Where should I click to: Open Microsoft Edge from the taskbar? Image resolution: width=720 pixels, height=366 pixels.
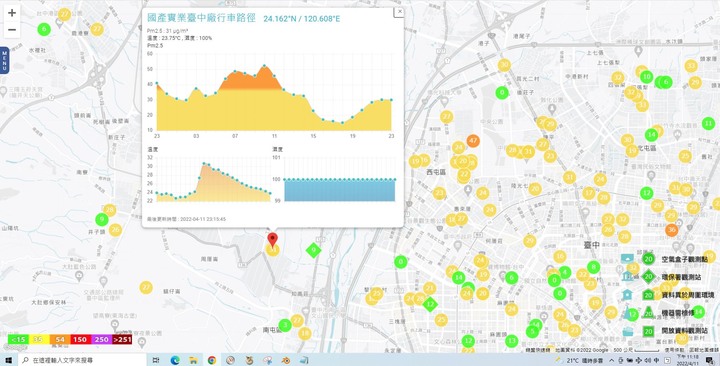175,360
